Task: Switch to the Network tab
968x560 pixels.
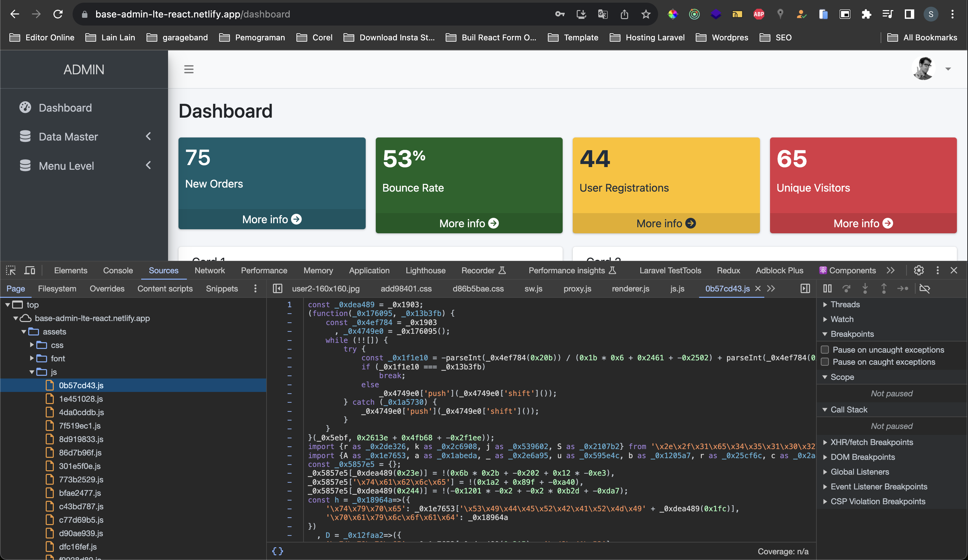Action: (209, 270)
